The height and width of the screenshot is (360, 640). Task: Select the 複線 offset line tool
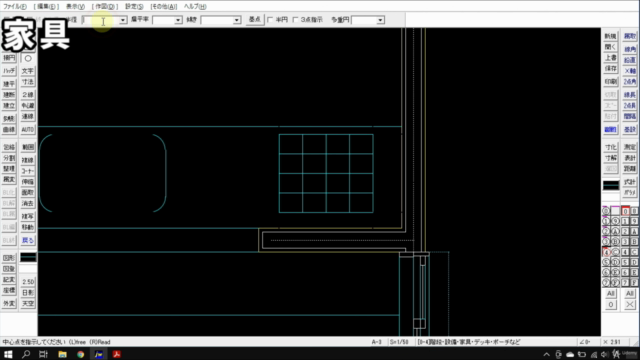click(28, 160)
